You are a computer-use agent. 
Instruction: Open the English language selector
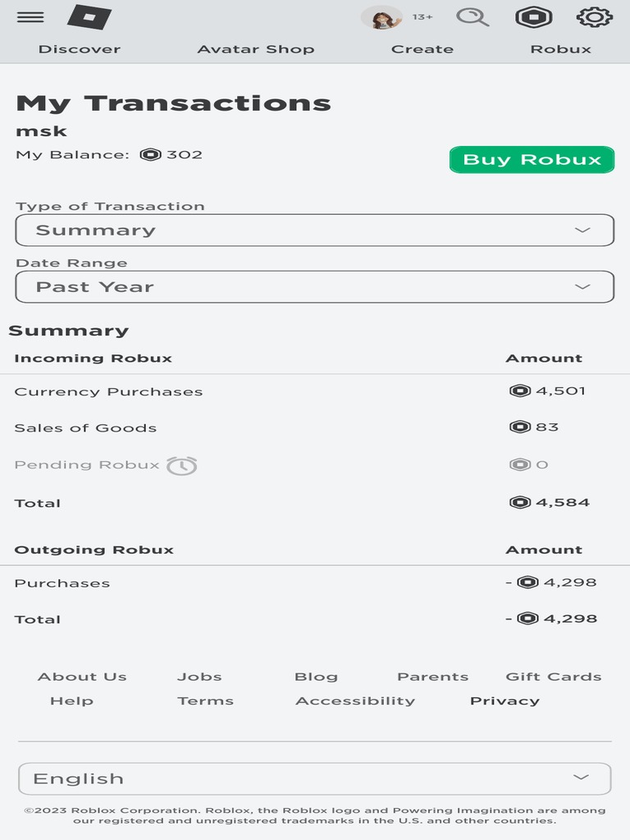coord(315,778)
